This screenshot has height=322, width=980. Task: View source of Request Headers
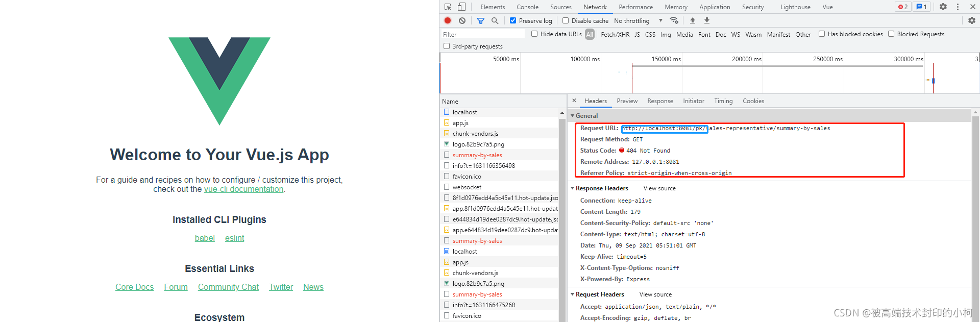(x=655, y=294)
